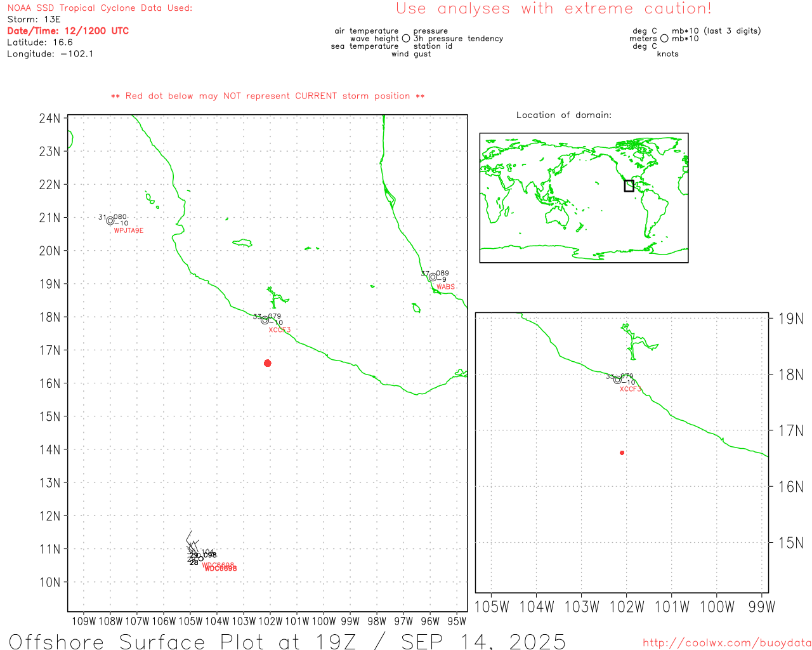Screen dimensions: 812x650
Task: Click the 'mb*10 (last 3 digits)' legend label
Action: pos(716,31)
